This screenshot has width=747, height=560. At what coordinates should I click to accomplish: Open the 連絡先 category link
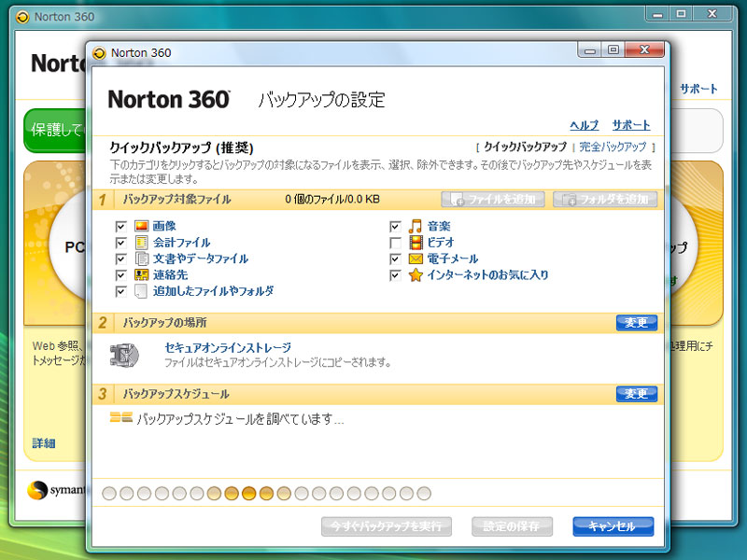point(170,274)
